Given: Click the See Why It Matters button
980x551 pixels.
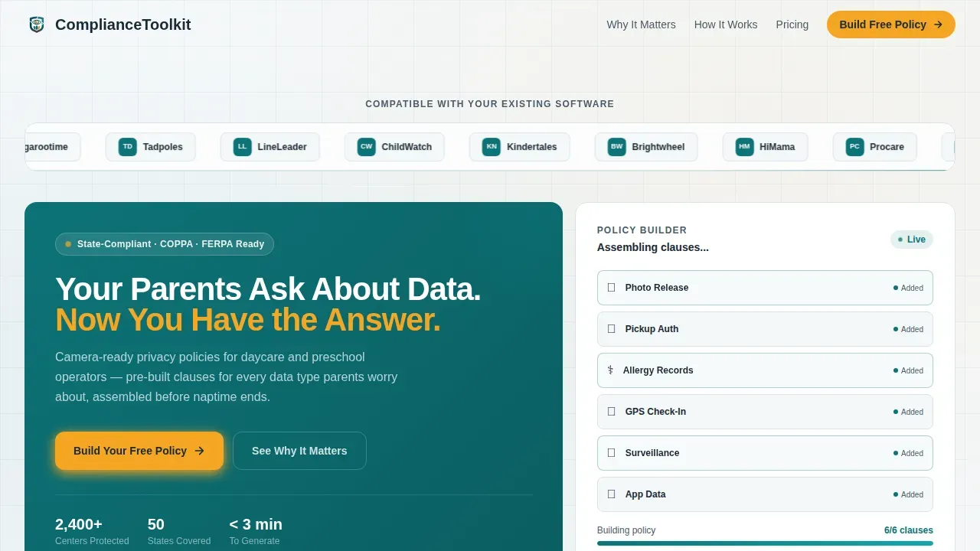Looking at the screenshot, I should [x=299, y=451].
